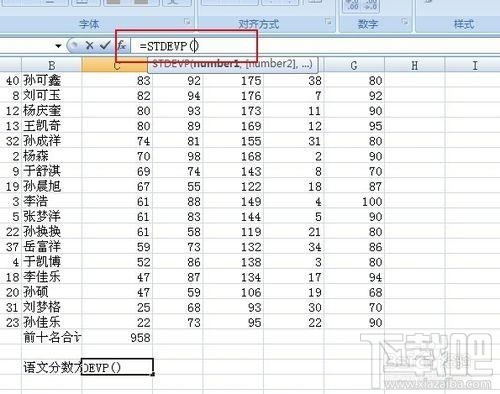Select the 38 value in 孙可鑫's row
The width and height of the screenshot is (500, 394).
pyautogui.click(x=293, y=80)
